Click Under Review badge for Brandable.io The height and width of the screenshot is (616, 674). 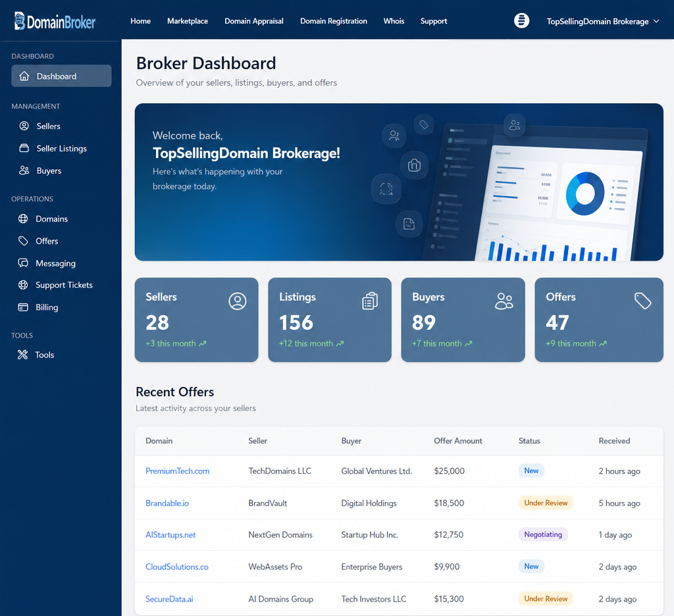tap(546, 503)
